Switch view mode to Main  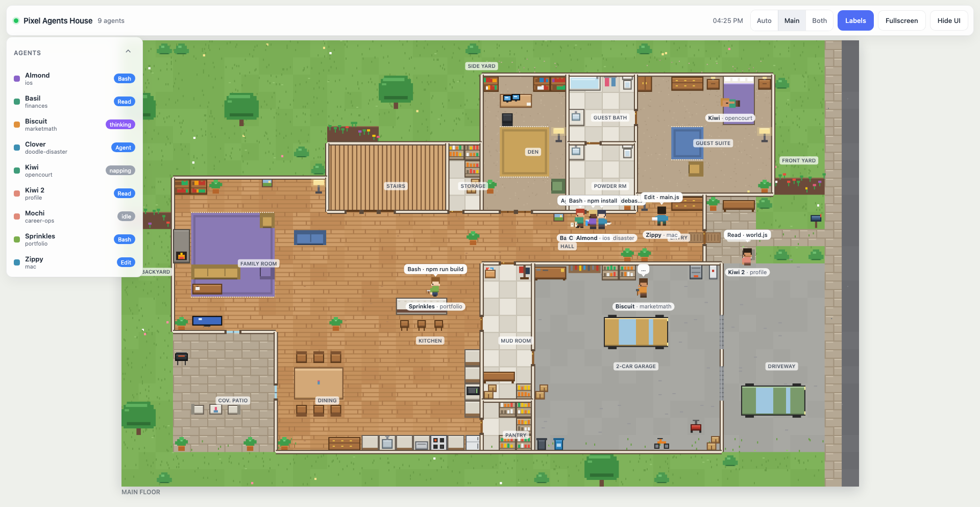click(x=792, y=21)
